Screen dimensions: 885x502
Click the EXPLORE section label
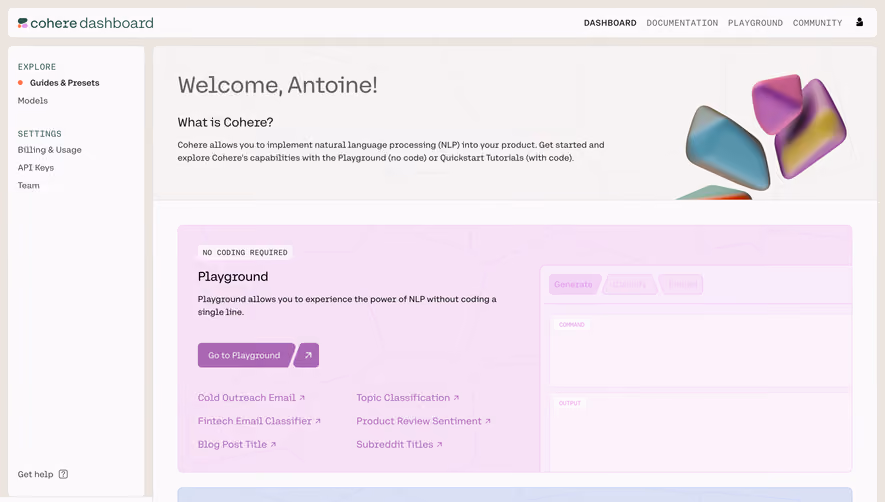37,67
